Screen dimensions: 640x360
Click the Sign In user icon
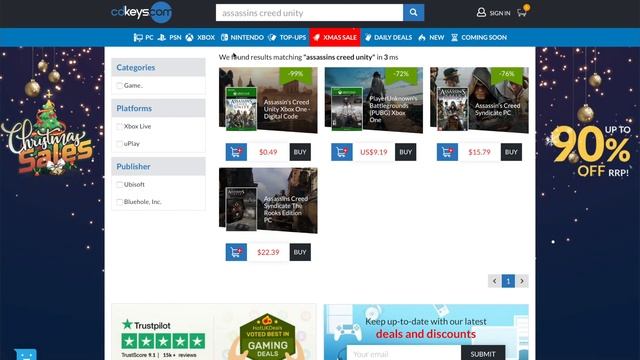481,13
